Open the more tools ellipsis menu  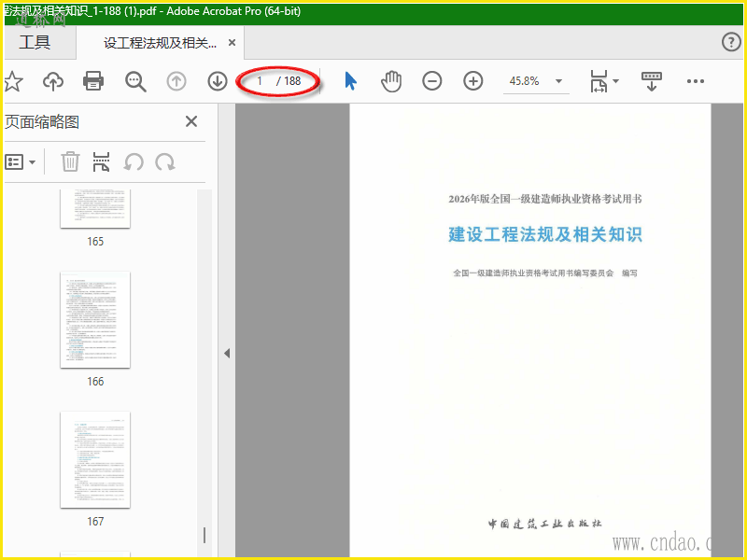695,81
